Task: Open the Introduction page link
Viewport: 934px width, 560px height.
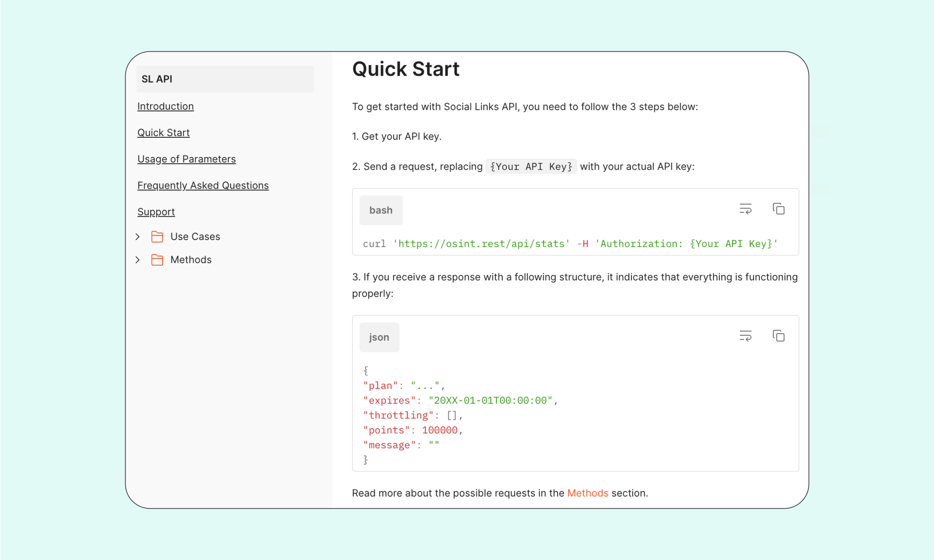Action: [165, 106]
